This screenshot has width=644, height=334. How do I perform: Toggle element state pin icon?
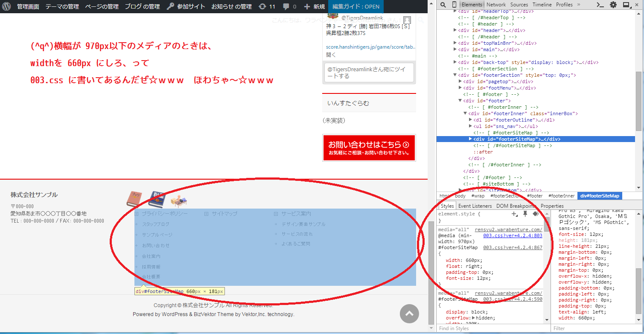pyautogui.click(x=525, y=214)
